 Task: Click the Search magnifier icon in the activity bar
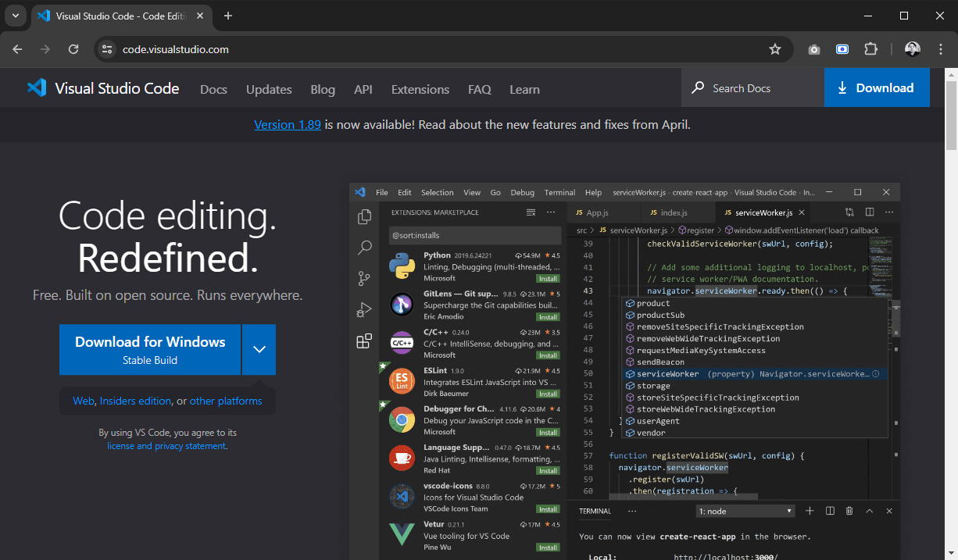click(364, 248)
